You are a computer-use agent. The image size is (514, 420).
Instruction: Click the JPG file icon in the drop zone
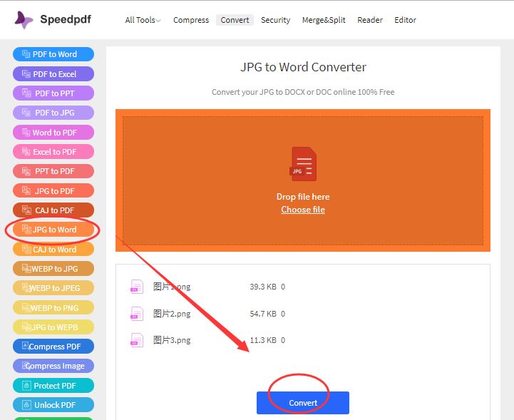click(x=303, y=164)
